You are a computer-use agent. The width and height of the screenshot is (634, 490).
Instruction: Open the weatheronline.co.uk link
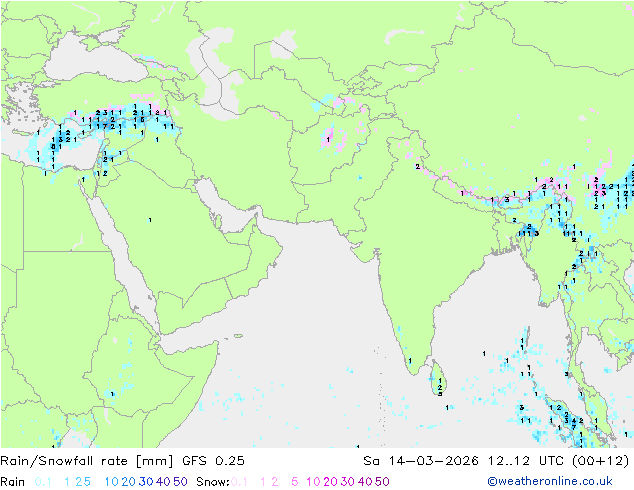[550, 482]
